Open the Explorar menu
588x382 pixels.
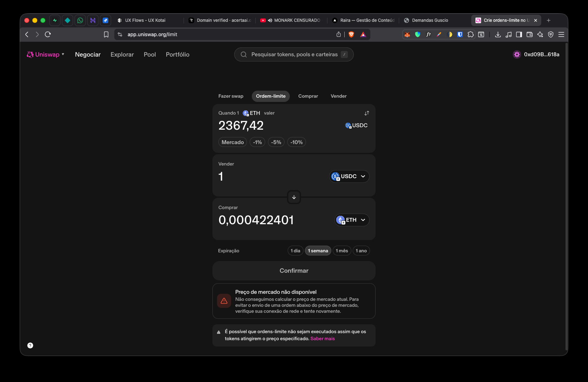click(x=122, y=54)
